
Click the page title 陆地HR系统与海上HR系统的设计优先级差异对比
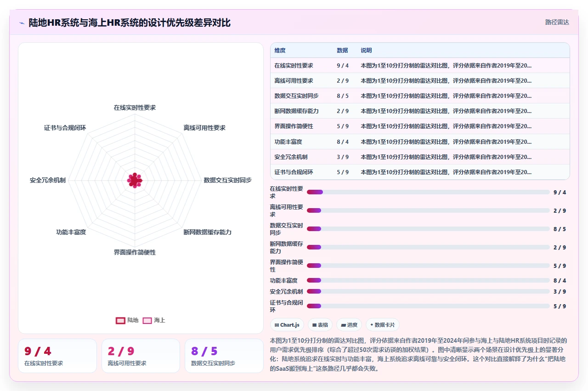[x=130, y=23]
